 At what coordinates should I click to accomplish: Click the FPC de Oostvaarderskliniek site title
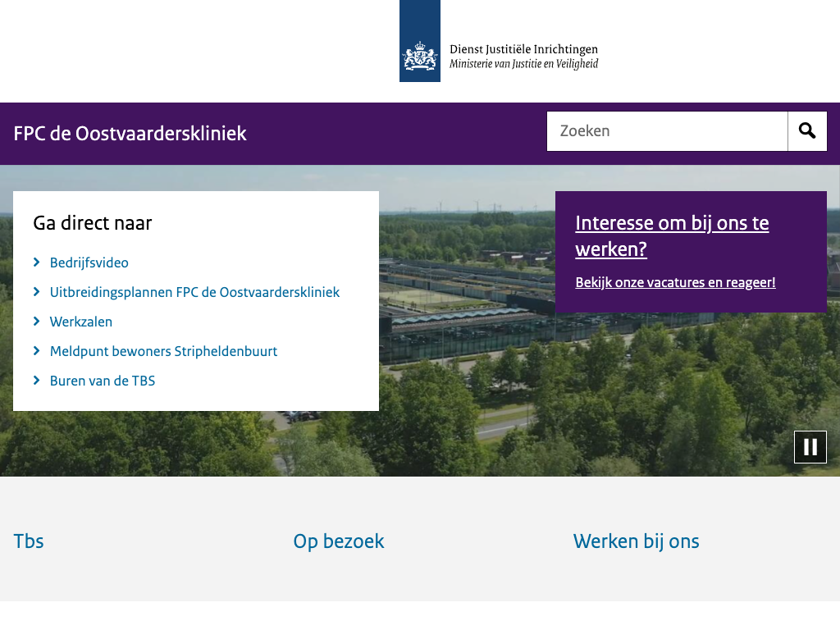(x=130, y=134)
